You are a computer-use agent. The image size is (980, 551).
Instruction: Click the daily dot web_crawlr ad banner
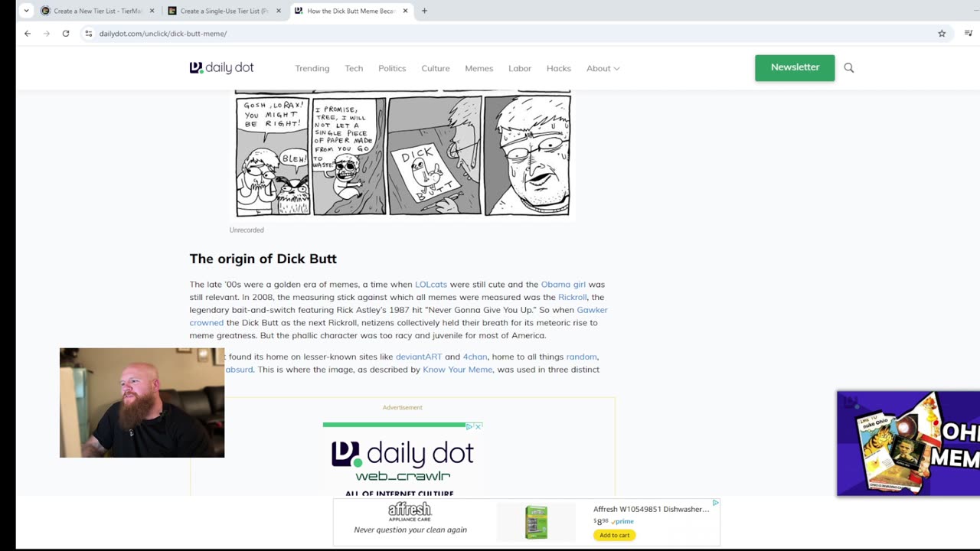pyautogui.click(x=403, y=461)
